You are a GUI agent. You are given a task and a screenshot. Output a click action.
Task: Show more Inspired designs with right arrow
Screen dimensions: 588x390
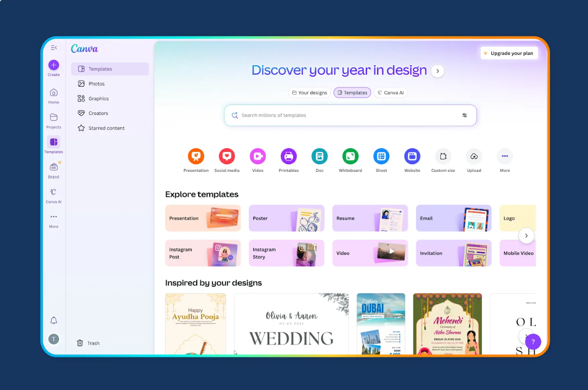tap(525, 336)
